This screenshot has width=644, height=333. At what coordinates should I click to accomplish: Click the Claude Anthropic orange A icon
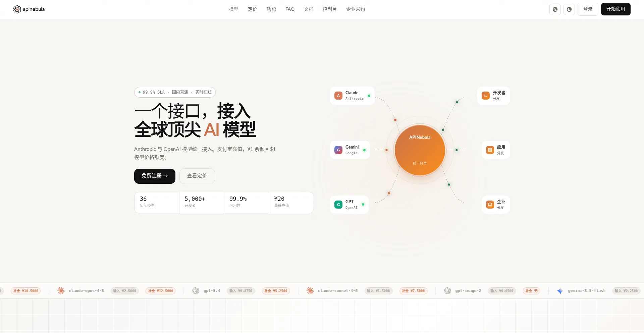click(338, 96)
